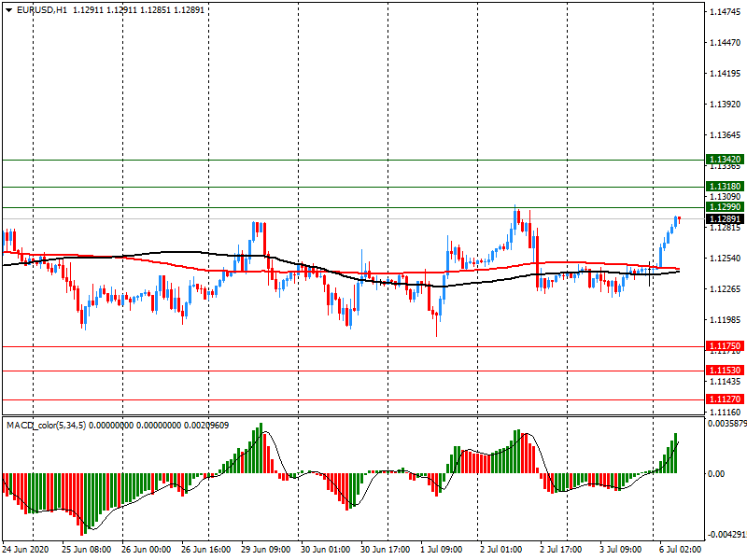The height and width of the screenshot is (560, 747).
Task: Click the 1.12990 green price level label
Action: (725, 206)
